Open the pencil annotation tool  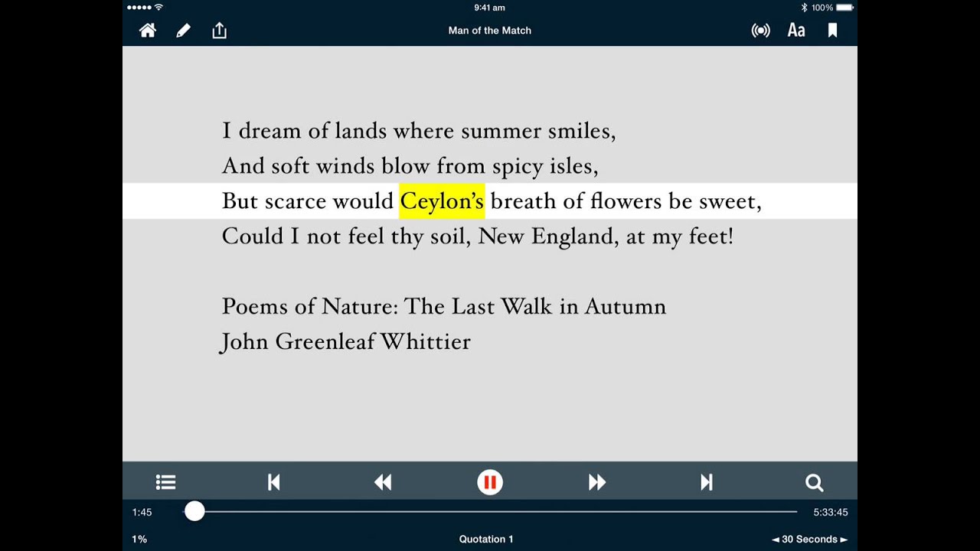pyautogui.click(x=183, y=31)
